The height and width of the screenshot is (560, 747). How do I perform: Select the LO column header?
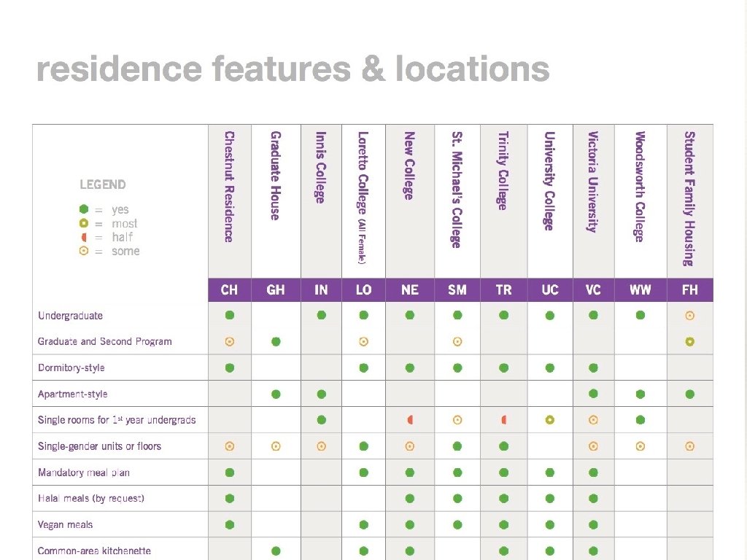pos(363,290)
